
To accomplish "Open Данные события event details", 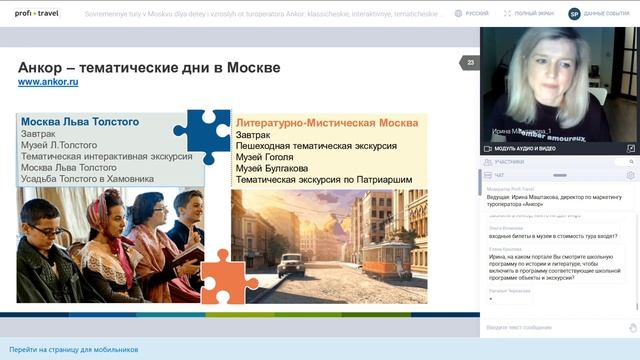I will click(607, 13).
